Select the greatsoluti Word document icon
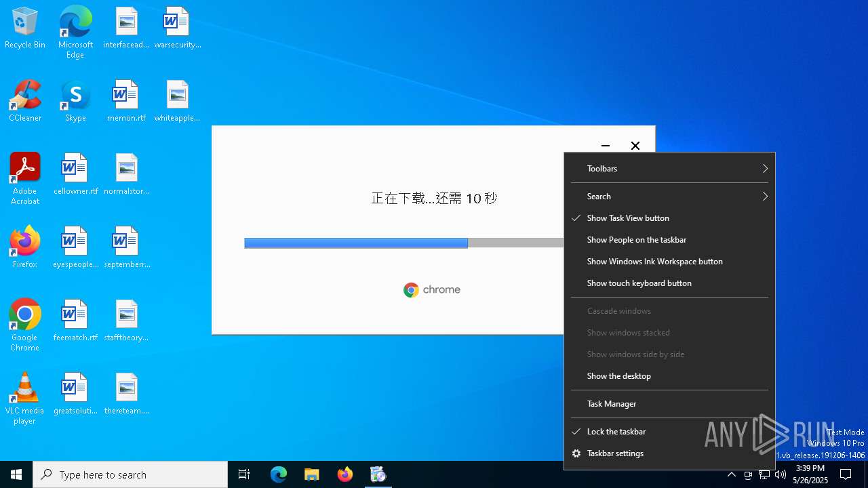This screenshot has width=868, height=488. (75, 394)
